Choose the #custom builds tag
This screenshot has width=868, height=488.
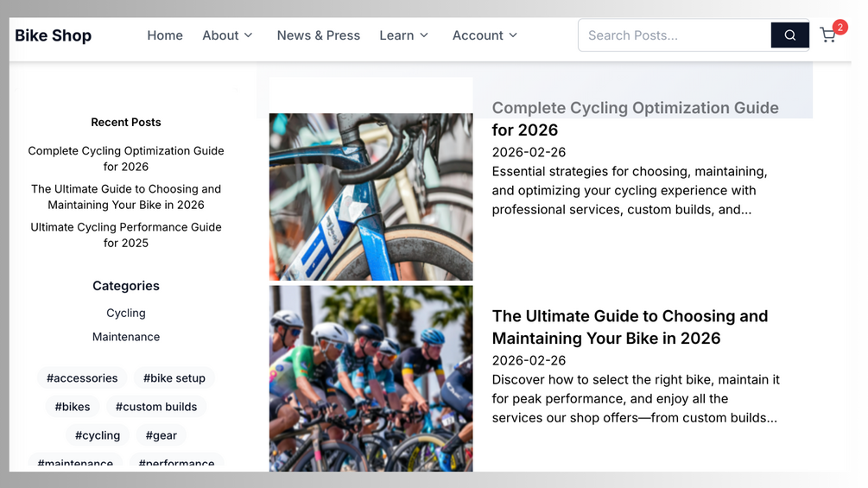tap(156, 407)
